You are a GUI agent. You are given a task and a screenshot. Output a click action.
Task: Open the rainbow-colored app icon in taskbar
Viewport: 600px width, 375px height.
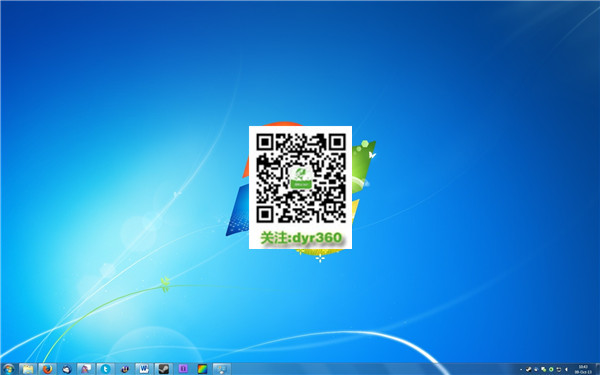click(202, 369)
